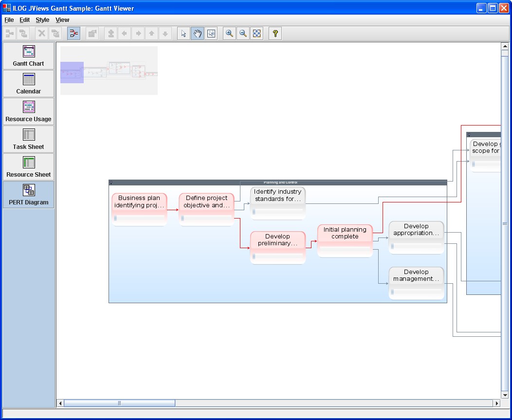Open the Style menu

[x=42, y=20]
